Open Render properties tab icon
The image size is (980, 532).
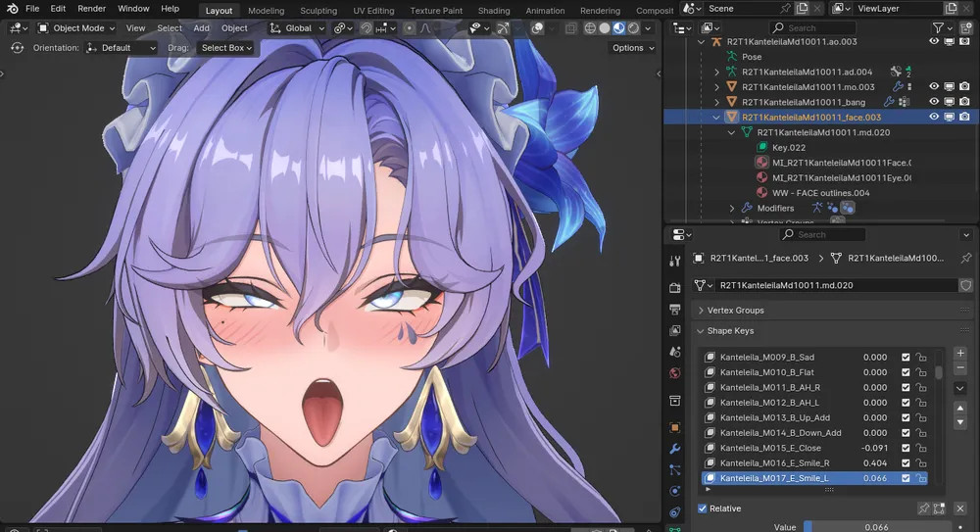675,288
